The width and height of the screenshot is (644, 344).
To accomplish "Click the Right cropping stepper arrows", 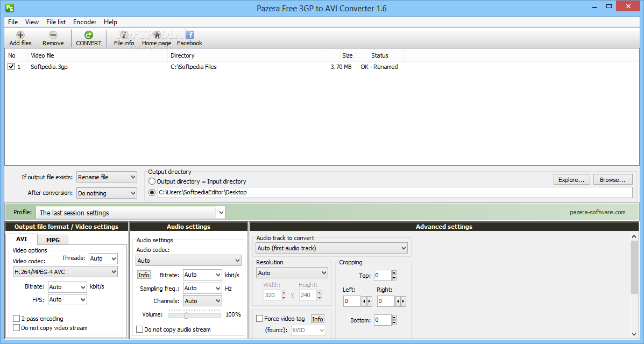I will [400, 301].
